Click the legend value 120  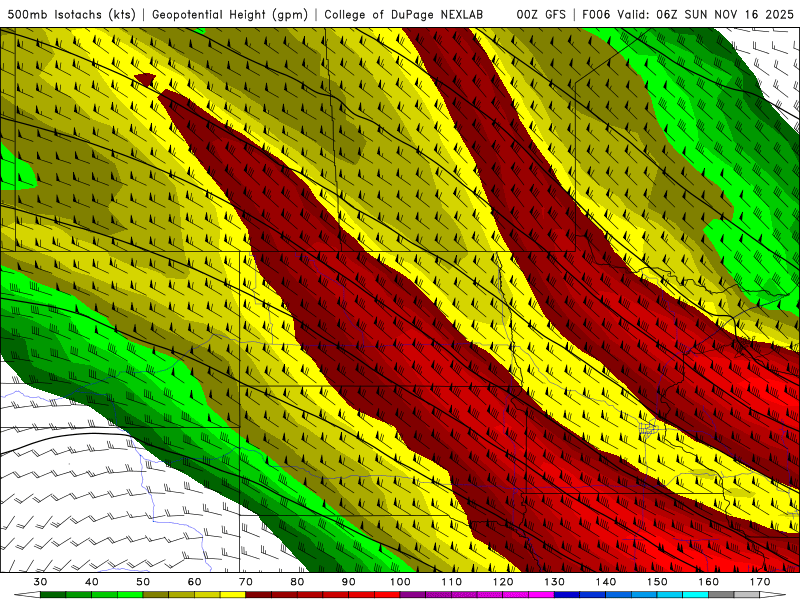click(x=503, y=582)
